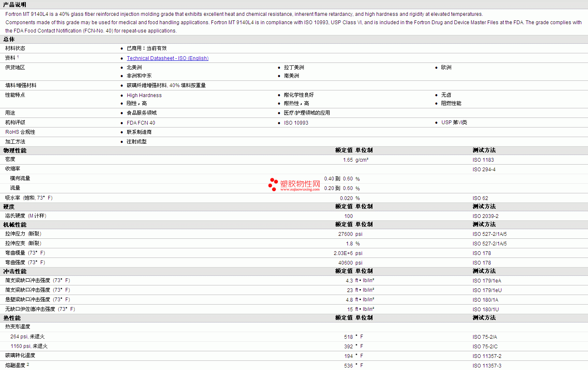Click the 耐化学性良好 feature entry
588x370 pixels.
299,95
